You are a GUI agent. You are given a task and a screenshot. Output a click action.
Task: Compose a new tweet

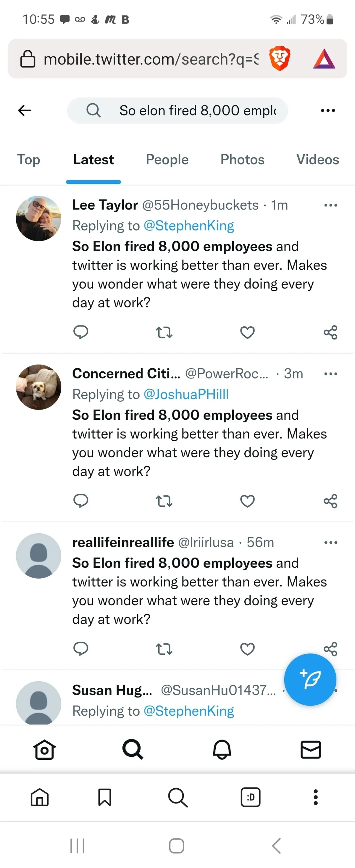pos(310,679)
